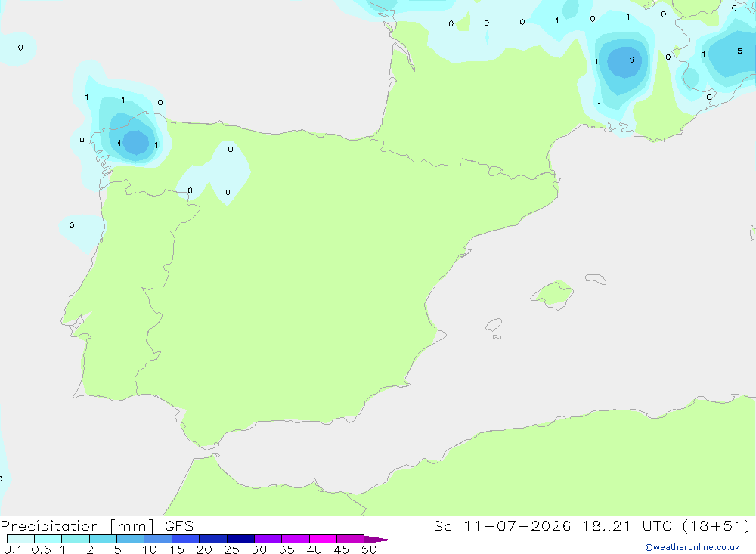Click the Menorca island outline

coord(596,279)
